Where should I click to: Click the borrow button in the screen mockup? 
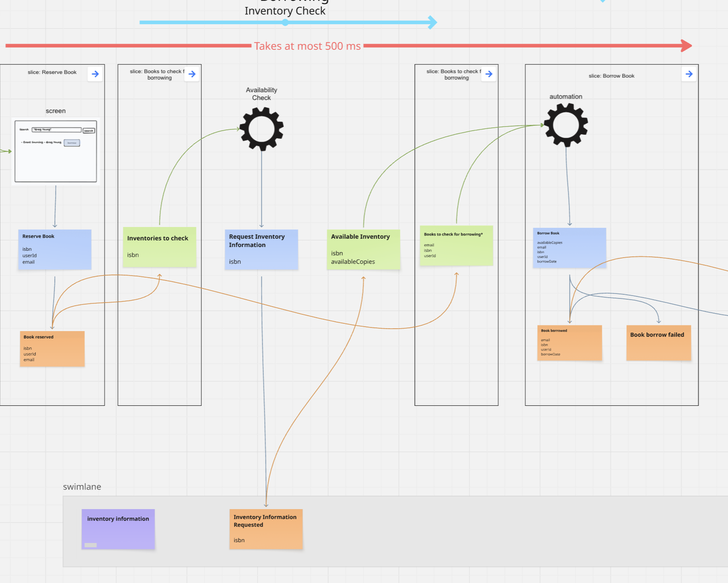[x=71, y=142]
